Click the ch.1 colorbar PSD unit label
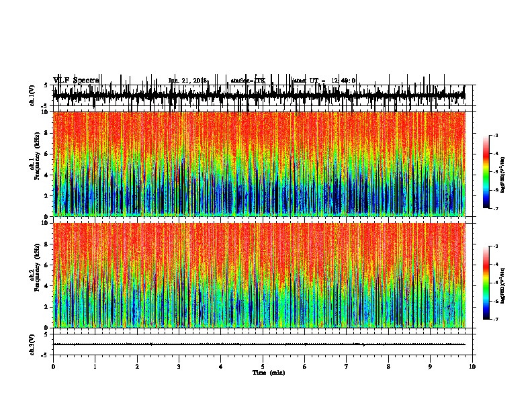 (503, 175)
